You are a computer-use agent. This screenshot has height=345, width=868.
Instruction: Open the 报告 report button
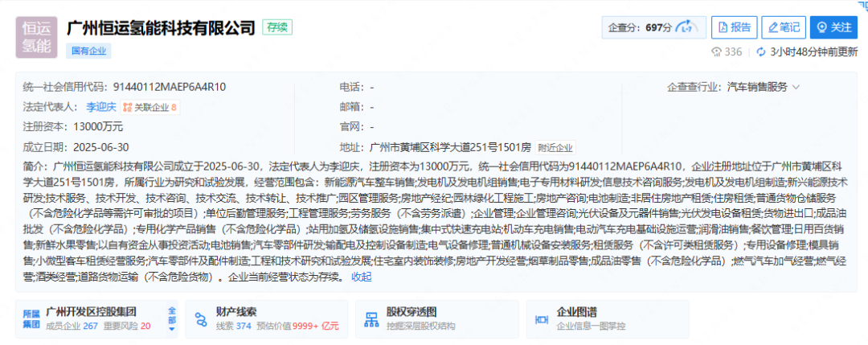click(x=735, y=27)
